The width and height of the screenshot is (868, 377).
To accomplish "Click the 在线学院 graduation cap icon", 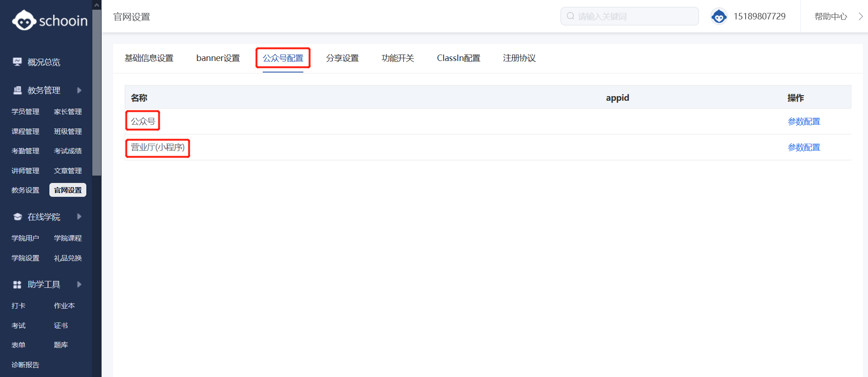I will coord(17,217).
